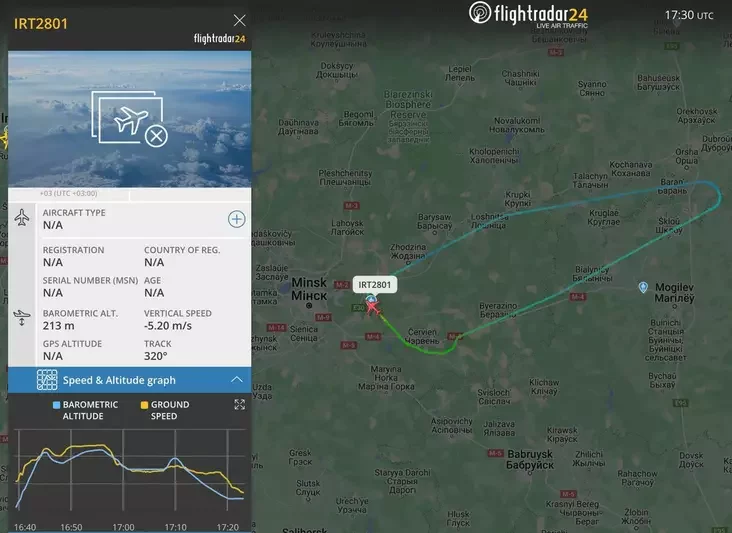Click the graph at the 17:00 mark
Screen dimensions: 732x533
(x=123, y=469)
